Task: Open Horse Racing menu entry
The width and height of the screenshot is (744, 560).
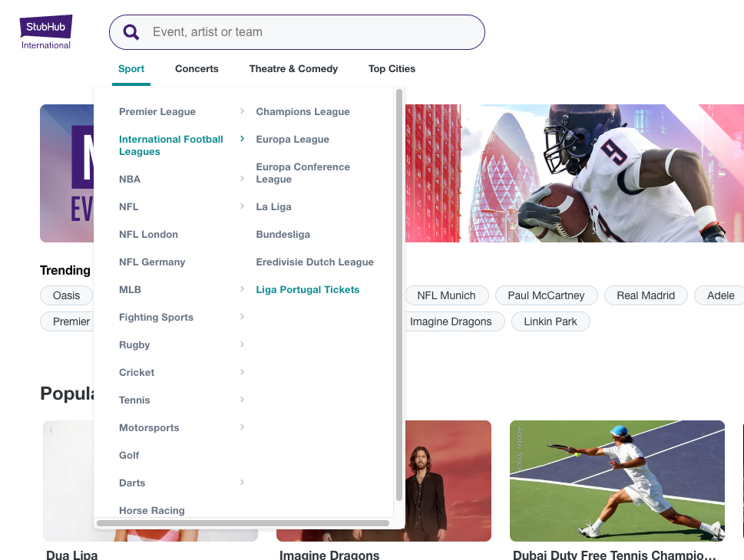Action: point(152,510)
